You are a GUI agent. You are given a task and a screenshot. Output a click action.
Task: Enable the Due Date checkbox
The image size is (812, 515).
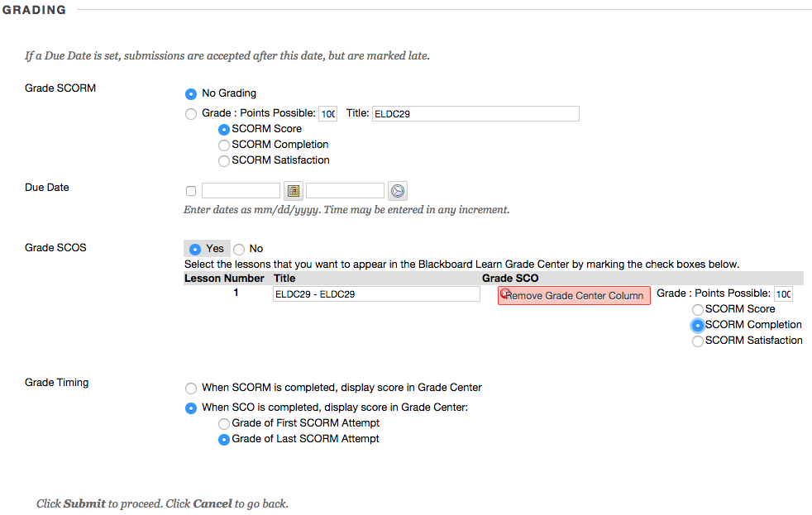[x=191, y=191]
